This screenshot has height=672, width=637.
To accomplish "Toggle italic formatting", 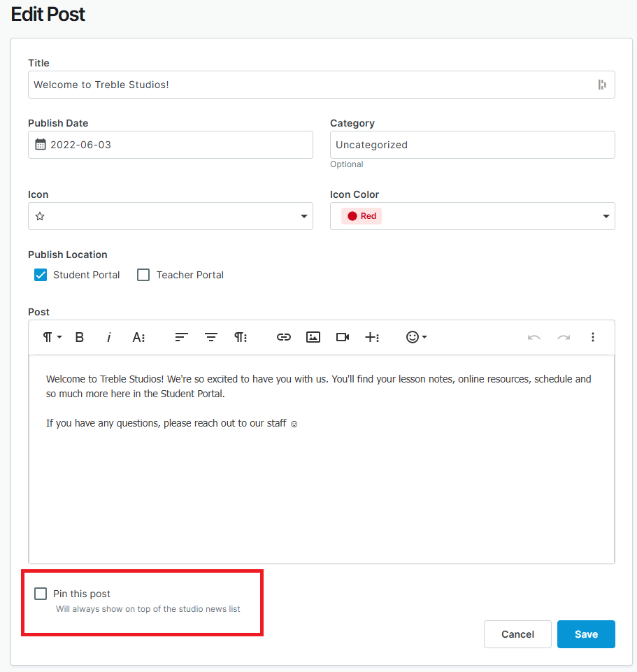I will point(109,337).
